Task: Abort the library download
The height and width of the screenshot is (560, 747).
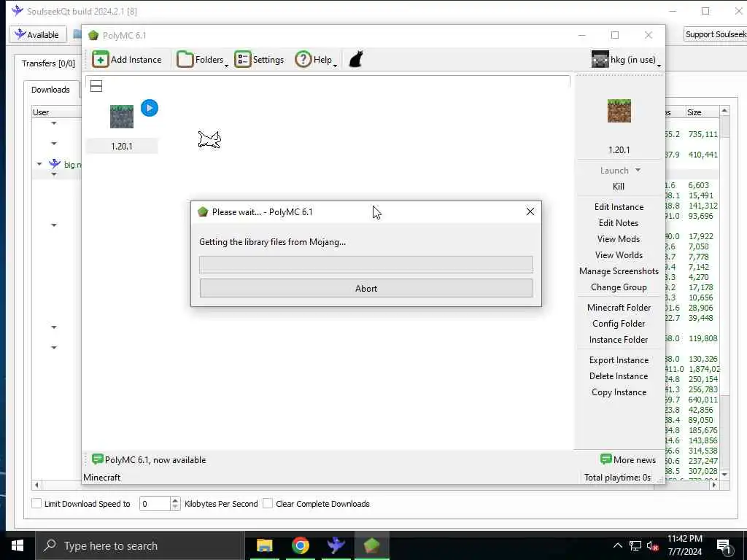Action: pos(366,288)
